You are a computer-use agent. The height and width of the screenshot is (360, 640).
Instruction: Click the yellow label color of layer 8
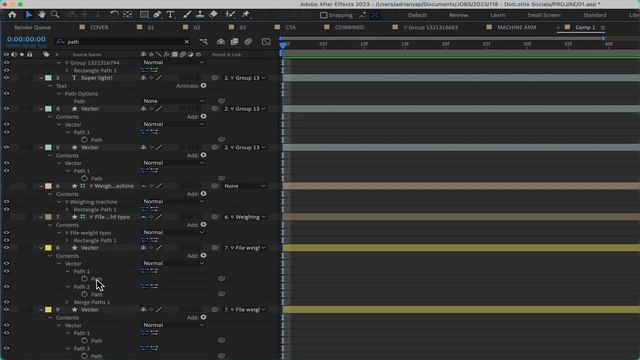48,248
